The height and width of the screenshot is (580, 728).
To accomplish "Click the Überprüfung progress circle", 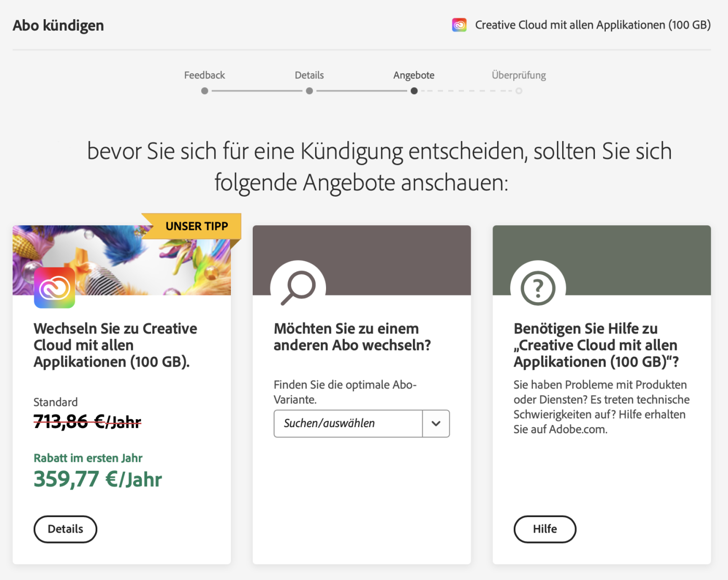I will (x=519, y=91).
